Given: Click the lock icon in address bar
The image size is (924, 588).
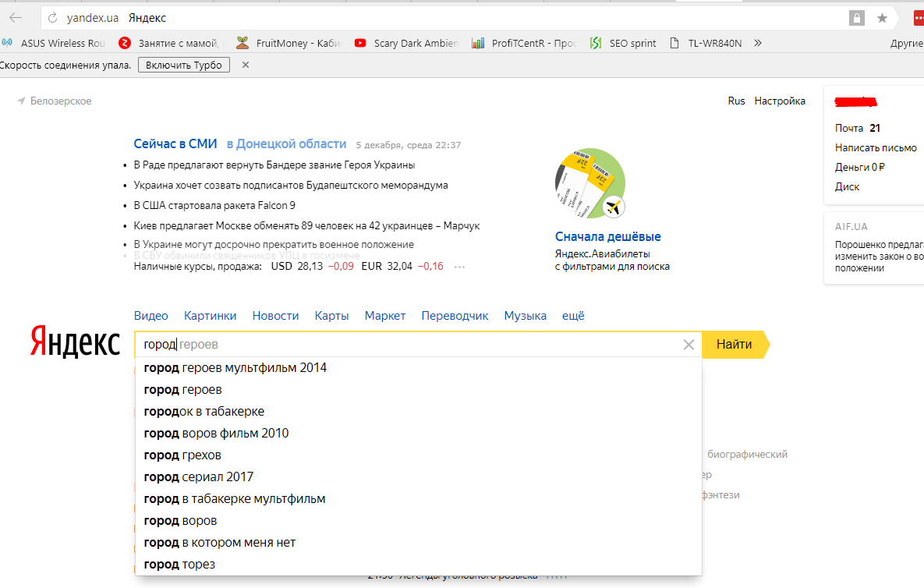Looking at the screenshot, I should click(x=857, y=18).
